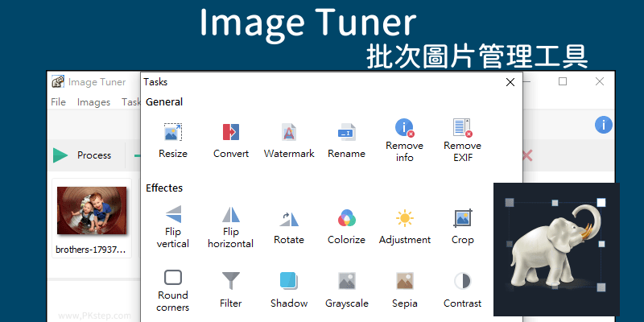Select the Remove EXIF task
The width and height of the screenshot is (644, 322).
click(x=462, y=139)
